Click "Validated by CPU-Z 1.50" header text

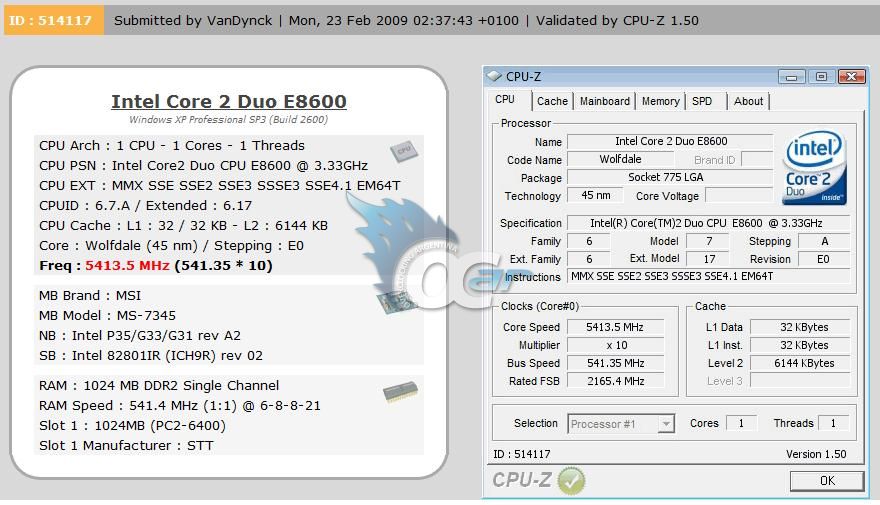(617, 21)
